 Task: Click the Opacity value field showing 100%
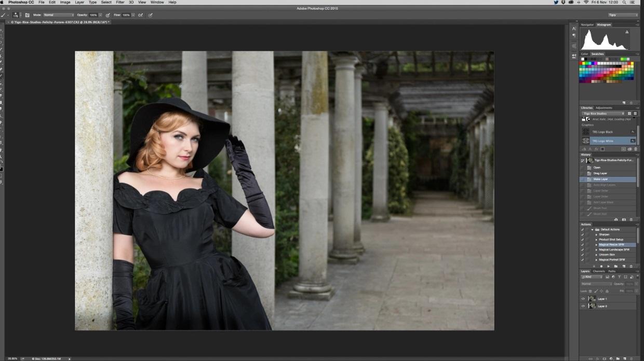coord(93,15)
